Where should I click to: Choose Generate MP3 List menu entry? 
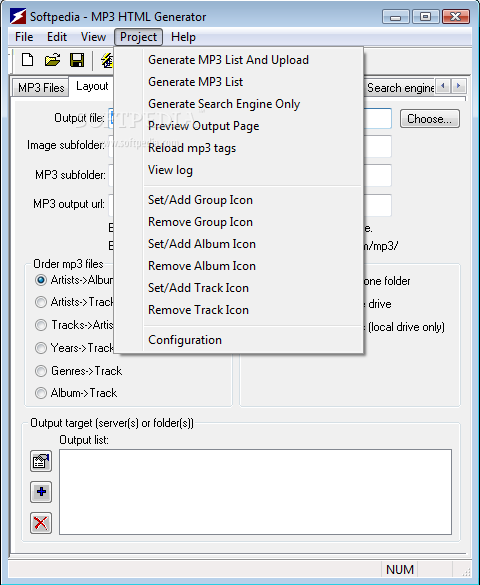(x=239, y=82)
